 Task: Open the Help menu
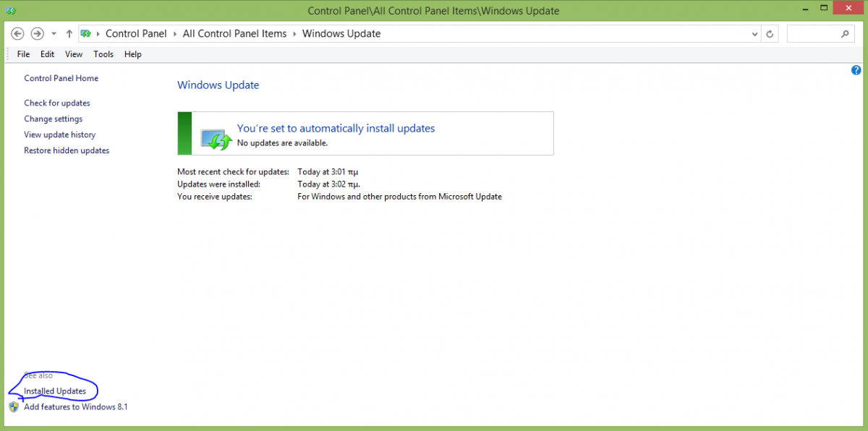[132, 54]
